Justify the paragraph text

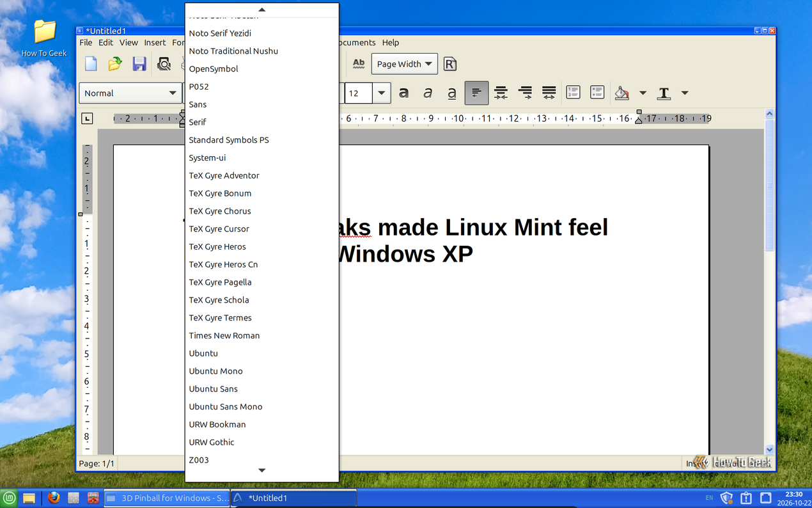point(549,93)
